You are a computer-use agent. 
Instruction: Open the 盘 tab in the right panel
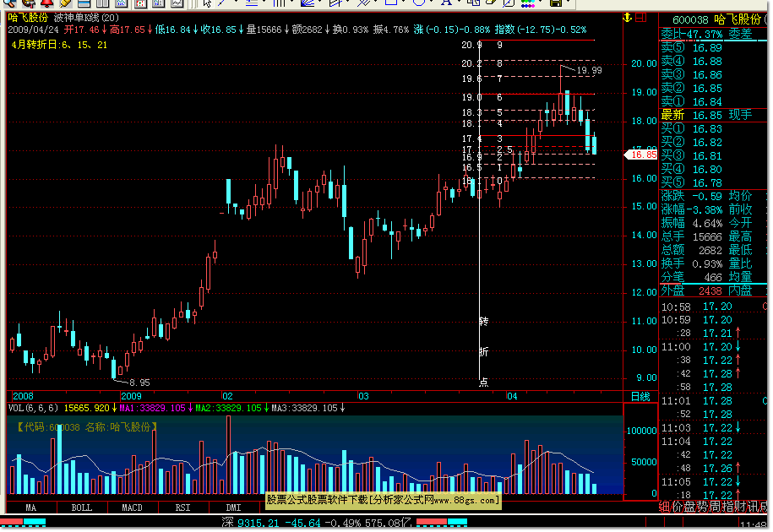689,507
